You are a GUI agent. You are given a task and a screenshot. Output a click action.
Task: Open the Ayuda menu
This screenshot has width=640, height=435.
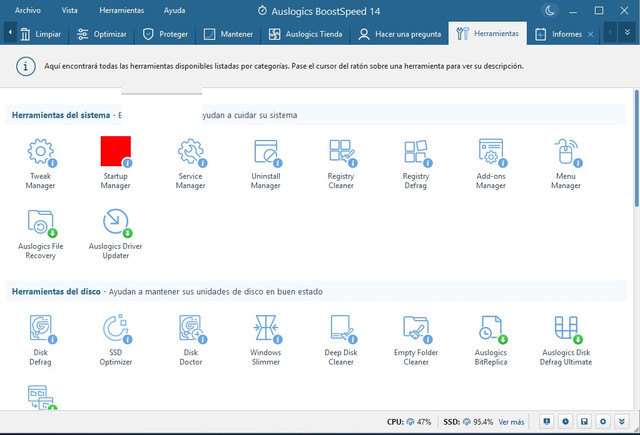174,11
